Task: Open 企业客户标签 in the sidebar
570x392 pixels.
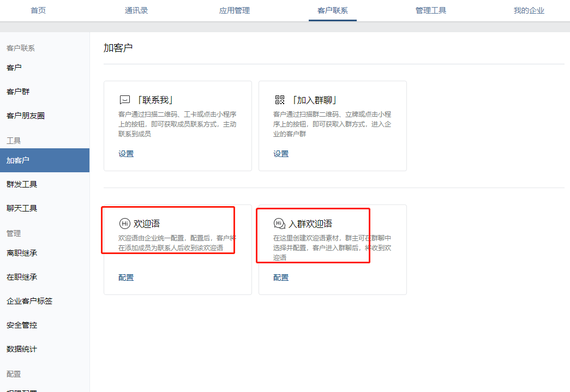Action: (29, 301)
